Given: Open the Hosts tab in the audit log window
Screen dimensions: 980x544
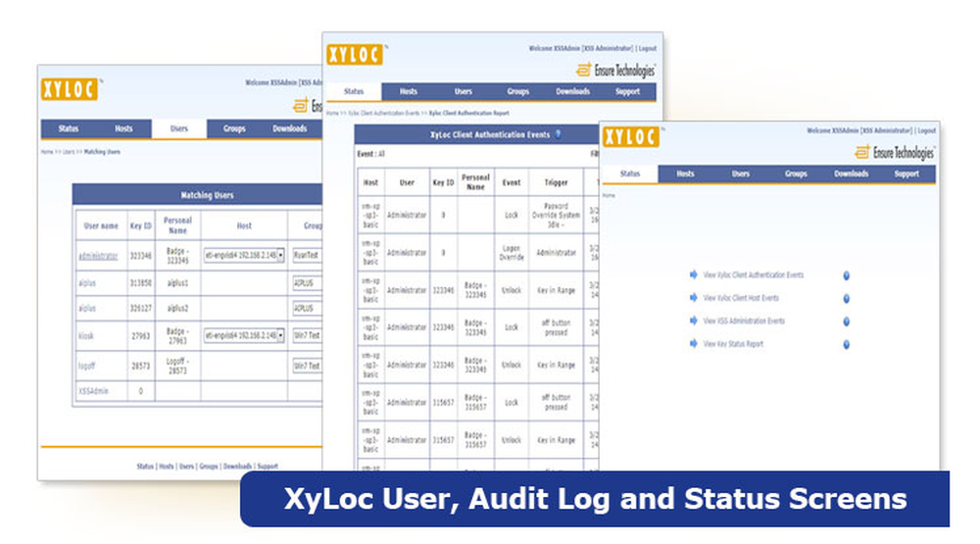Looking at the screenshot, I should pos(408,91).
